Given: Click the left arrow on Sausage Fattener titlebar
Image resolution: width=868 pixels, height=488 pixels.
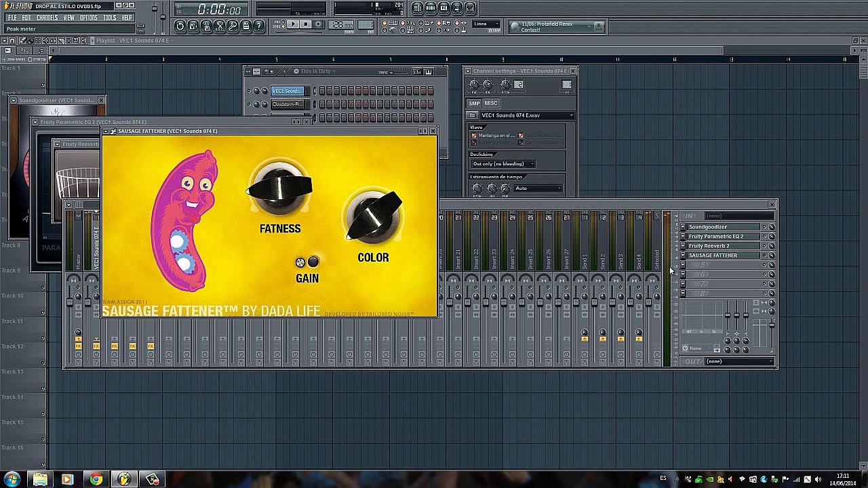Looking at the screenshot, I should coord(421,131).
